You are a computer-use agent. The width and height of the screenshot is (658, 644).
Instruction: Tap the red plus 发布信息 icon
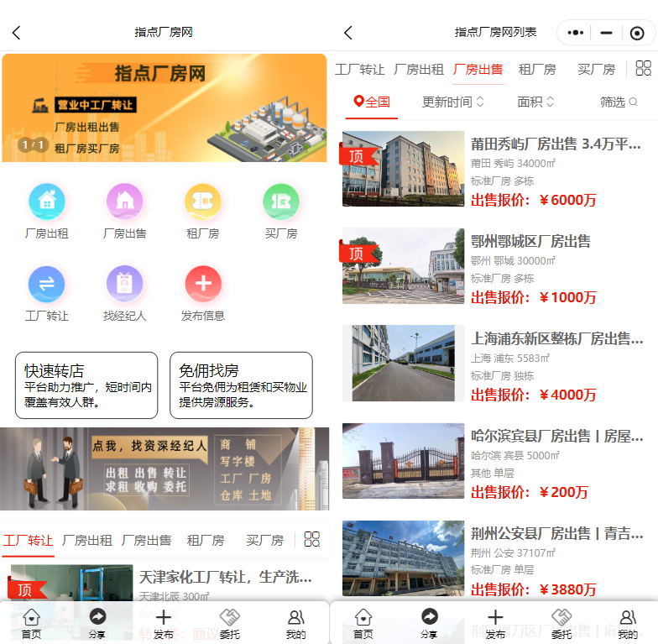(202, 284)
